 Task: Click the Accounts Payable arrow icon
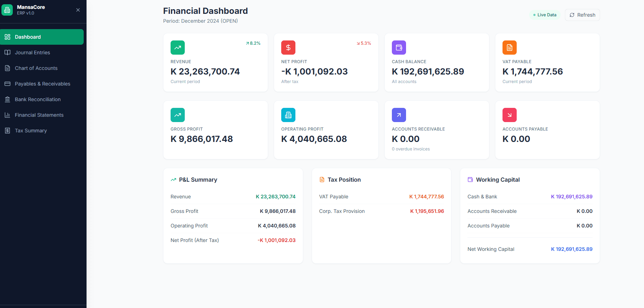pyautogui.click(x=510, y=115)
